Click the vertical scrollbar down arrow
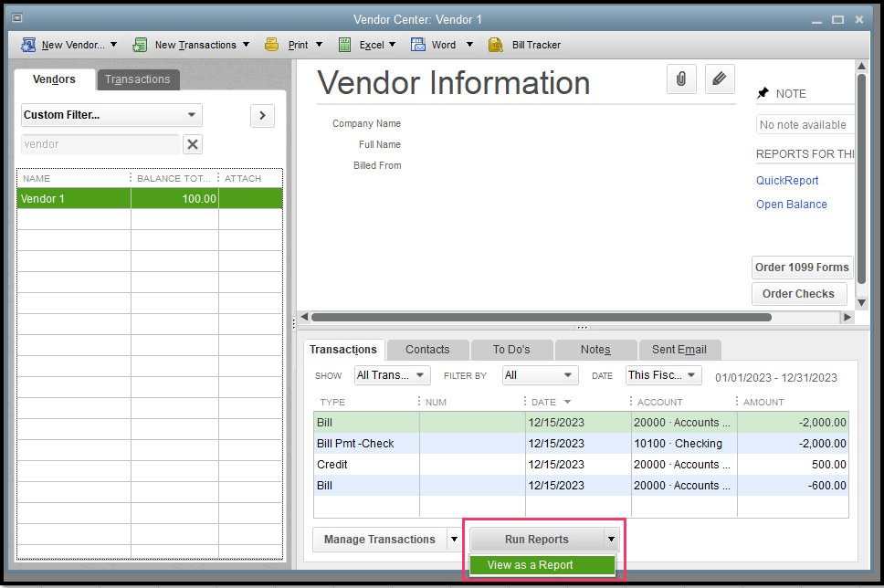 [x=861, y=303]
